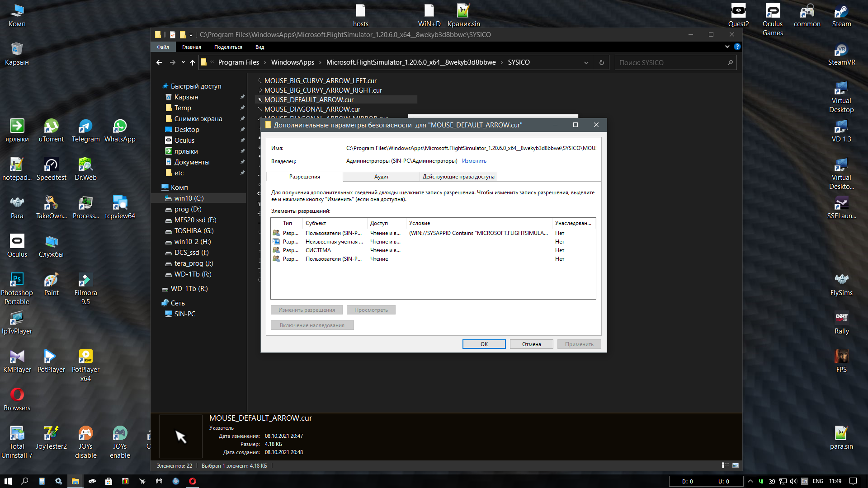Select win10 (C:) drive in navigation tree
The height and width of the screenshot is (488, 868).
189,198
